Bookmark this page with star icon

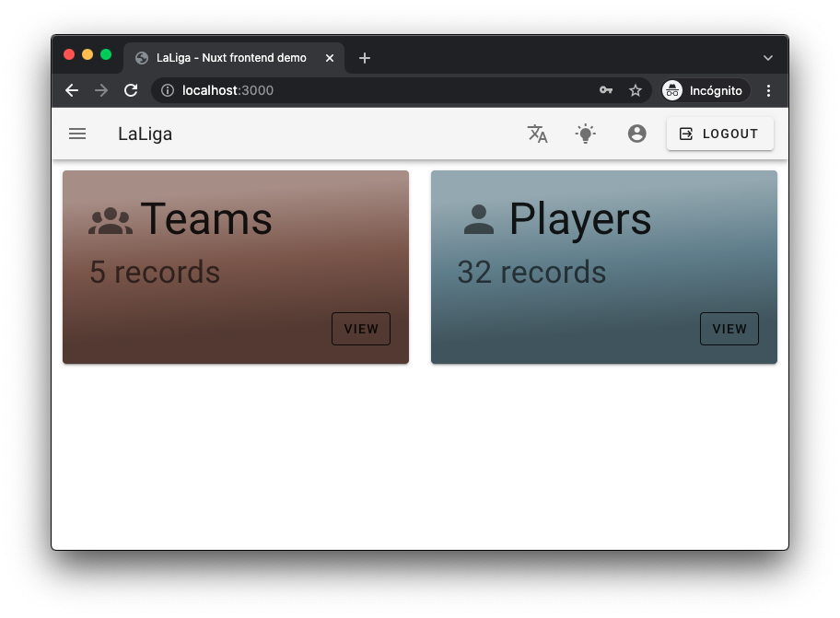click(636, 90)
